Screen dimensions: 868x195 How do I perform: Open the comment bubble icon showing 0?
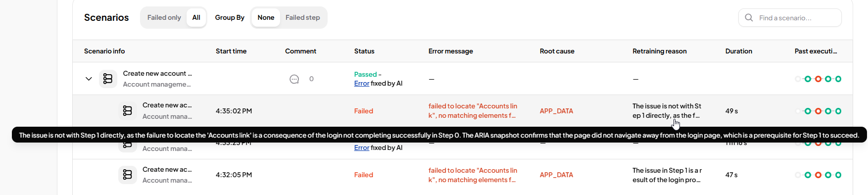pos(294,79)
